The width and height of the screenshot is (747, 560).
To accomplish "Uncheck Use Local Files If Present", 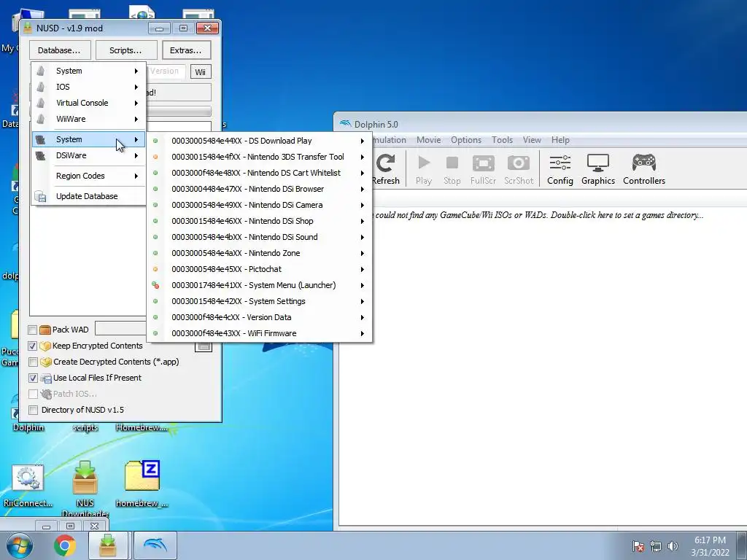I will coord(33,378).
